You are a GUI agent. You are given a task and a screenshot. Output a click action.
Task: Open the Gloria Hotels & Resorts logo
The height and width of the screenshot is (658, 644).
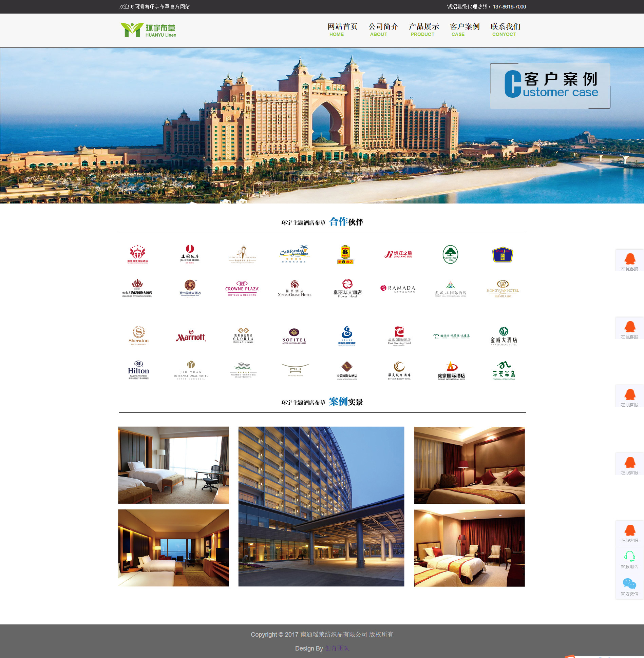(243, 336)
